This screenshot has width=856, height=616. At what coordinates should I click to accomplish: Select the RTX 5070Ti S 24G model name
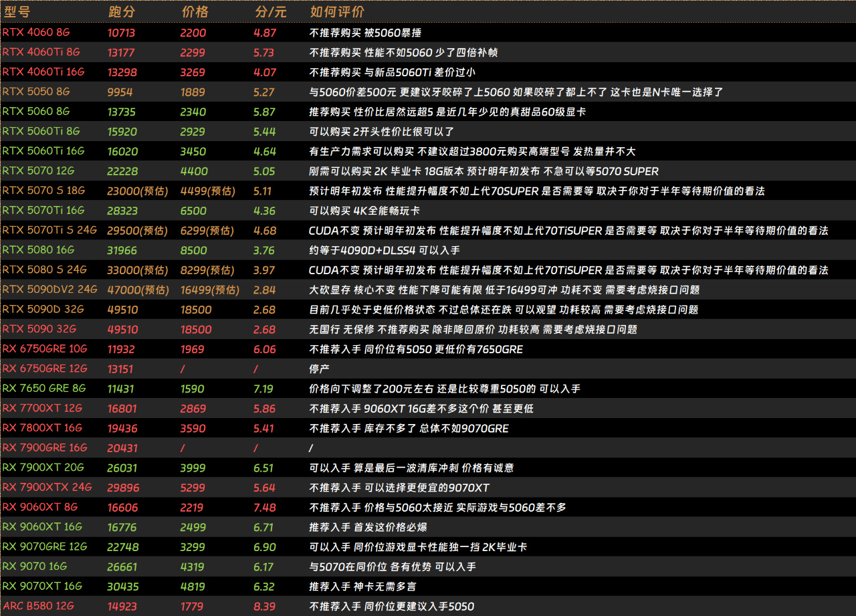(49, 231)
